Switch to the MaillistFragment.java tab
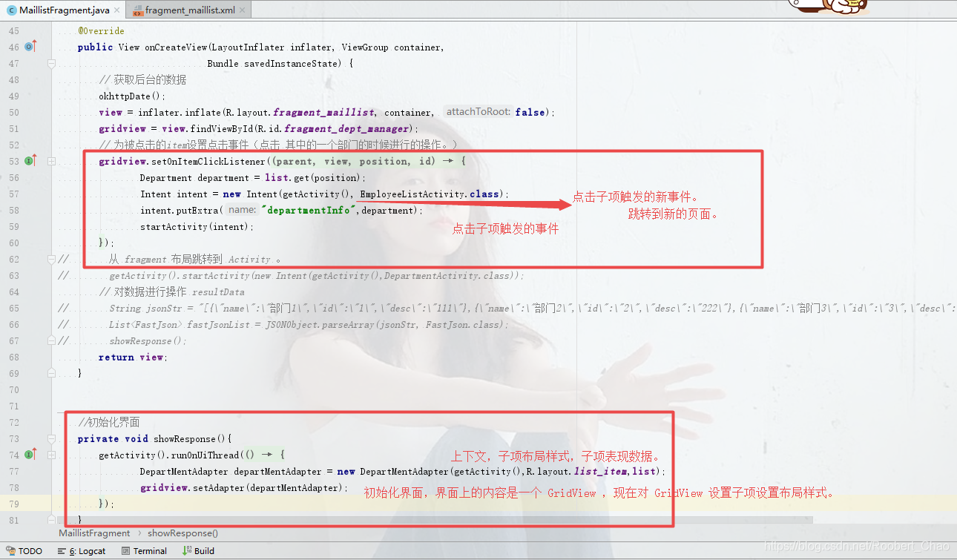This screenshot has width=957, height=560. pos(62,10)
